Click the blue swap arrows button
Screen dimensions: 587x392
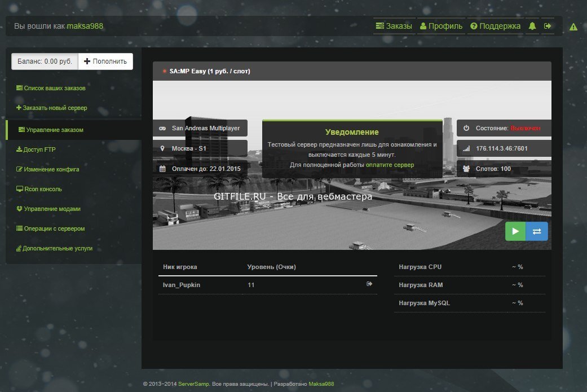[x=537, y=231]
